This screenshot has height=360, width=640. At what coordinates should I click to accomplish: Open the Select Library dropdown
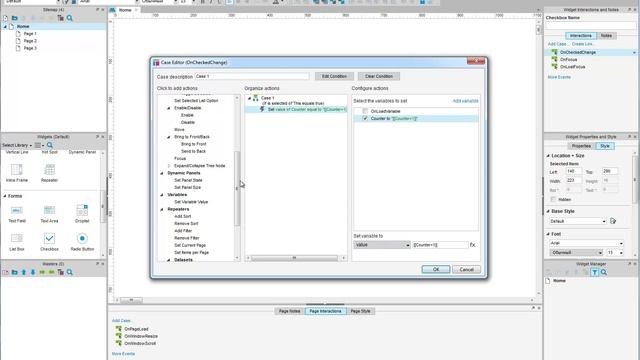pyautogui.click(x=17, y=145)
